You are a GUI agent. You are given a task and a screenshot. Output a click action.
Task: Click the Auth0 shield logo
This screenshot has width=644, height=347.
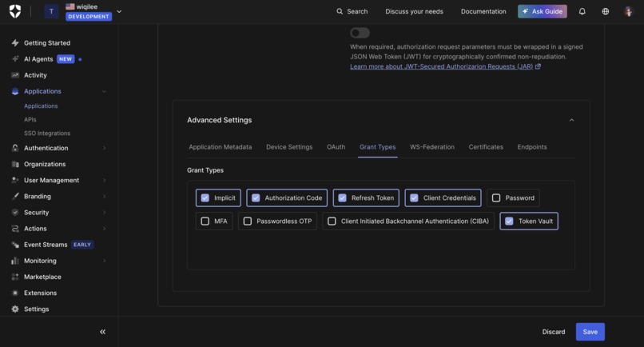tap(15, 11)
